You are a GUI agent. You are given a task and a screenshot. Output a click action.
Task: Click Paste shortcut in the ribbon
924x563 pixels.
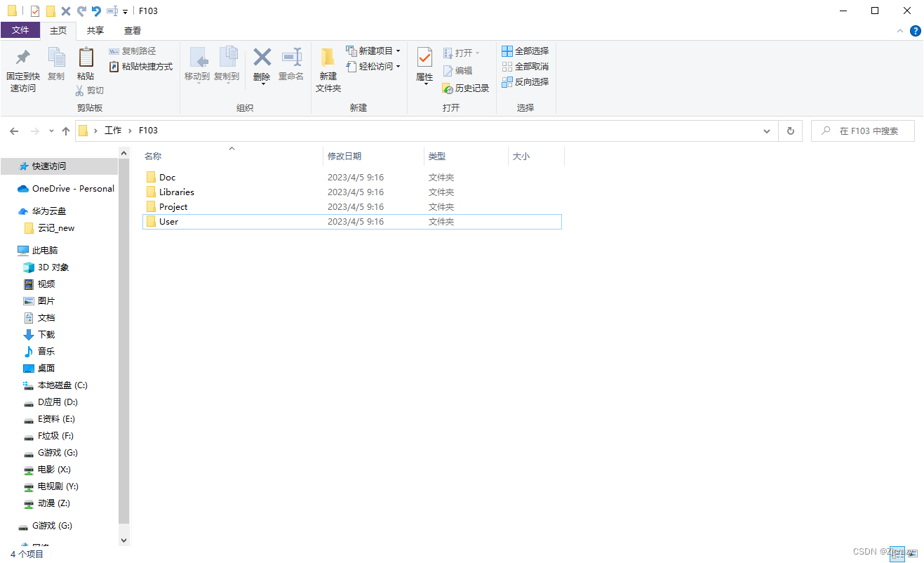[x=141, y=67]
